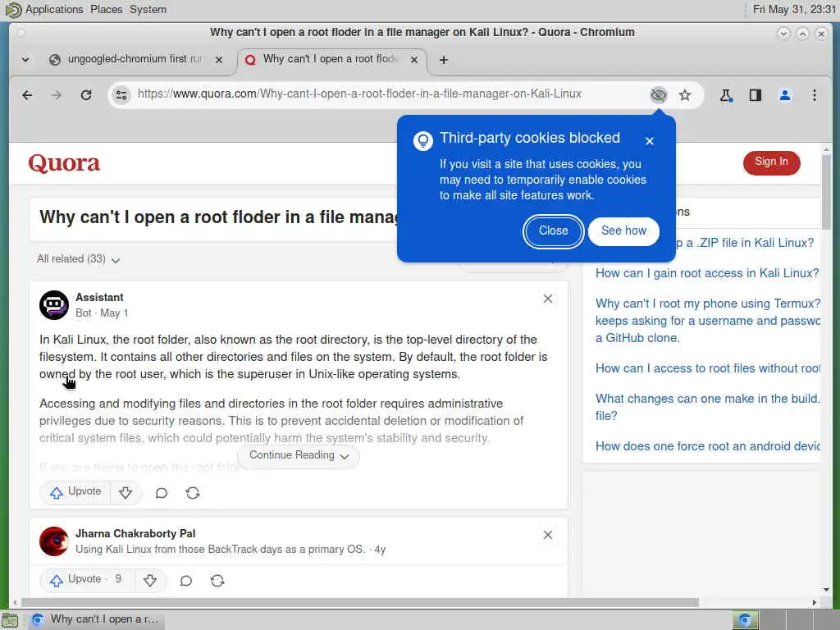Share the Assistant answer
Screen dimensions: 840x630
(x=193, y=493)
